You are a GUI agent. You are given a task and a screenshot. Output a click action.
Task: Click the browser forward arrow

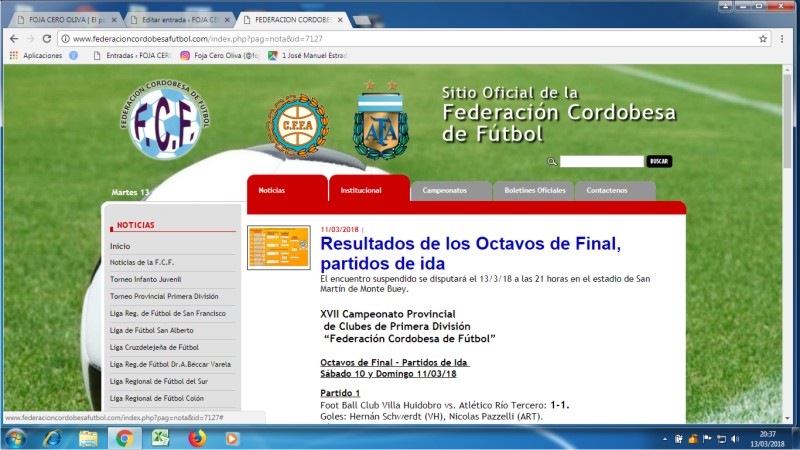click(x=30, y=39)
